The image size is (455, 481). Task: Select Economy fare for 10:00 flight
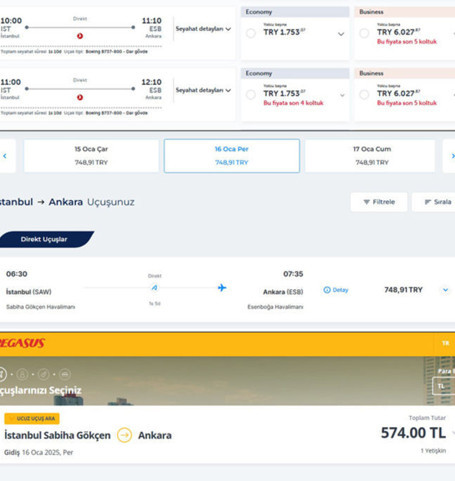coord(251,33)
